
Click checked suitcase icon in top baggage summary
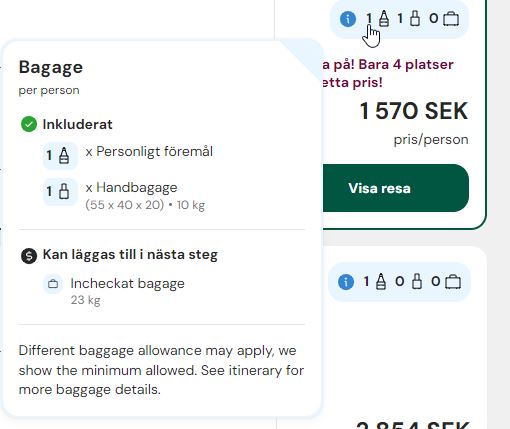point(451,19)
